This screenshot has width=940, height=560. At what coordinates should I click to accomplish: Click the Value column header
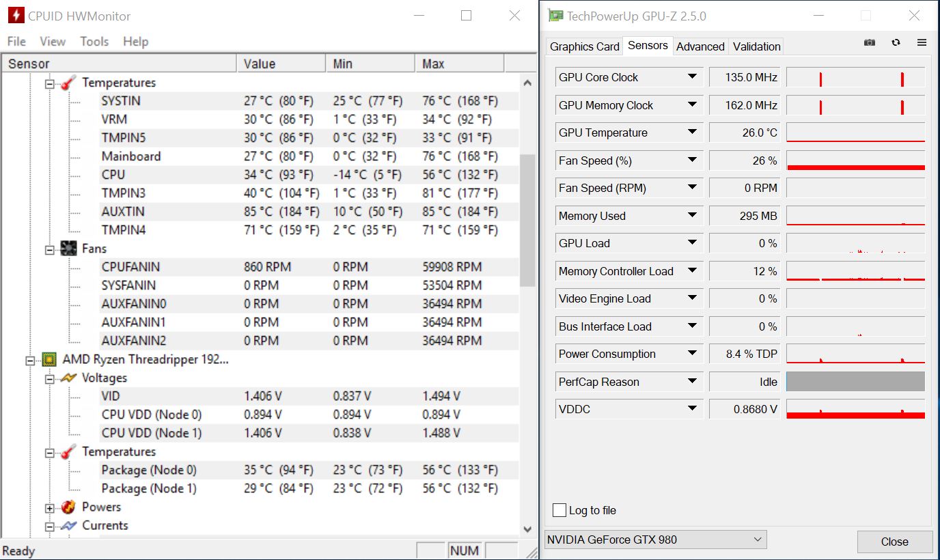[x=260, y=64]
